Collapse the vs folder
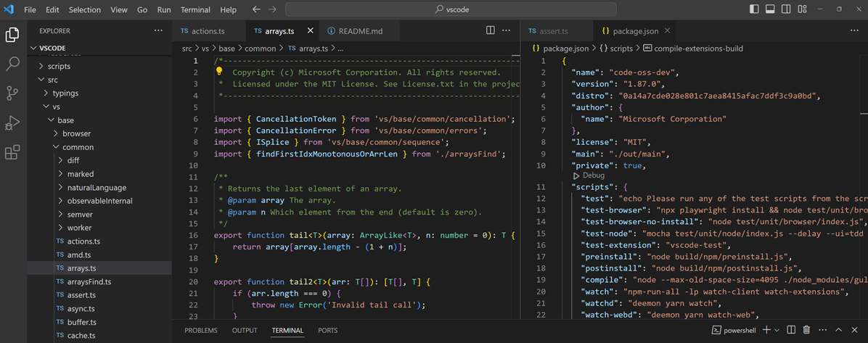The image size is (868, 343). (x=46, y=107)
